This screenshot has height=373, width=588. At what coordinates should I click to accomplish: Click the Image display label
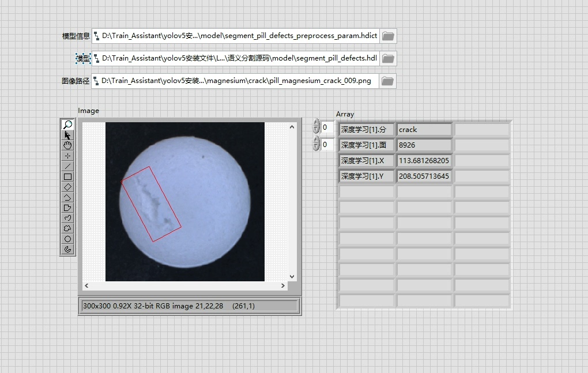tap(89, 111)
